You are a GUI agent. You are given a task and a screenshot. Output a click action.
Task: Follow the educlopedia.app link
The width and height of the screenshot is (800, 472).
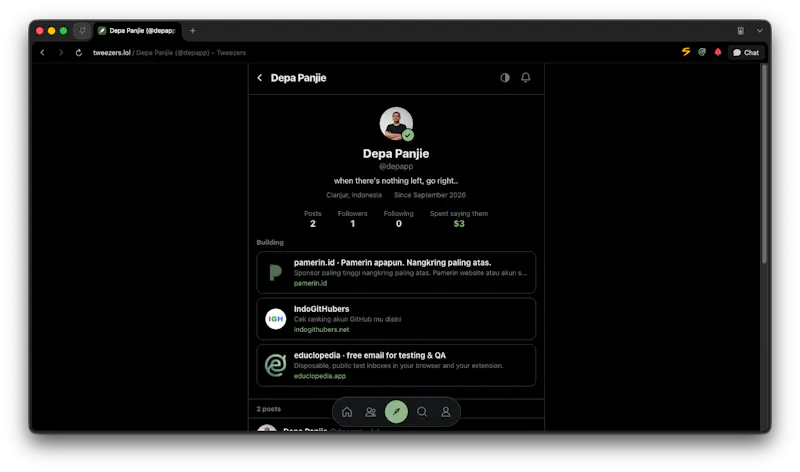coord(320,376)
